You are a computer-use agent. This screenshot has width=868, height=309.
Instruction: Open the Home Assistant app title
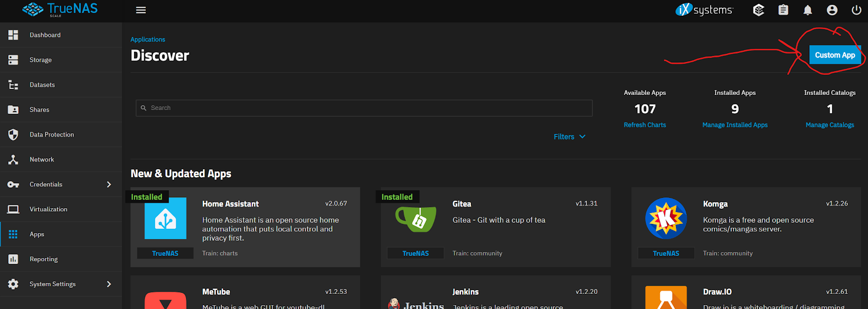(x=231, y=204)
